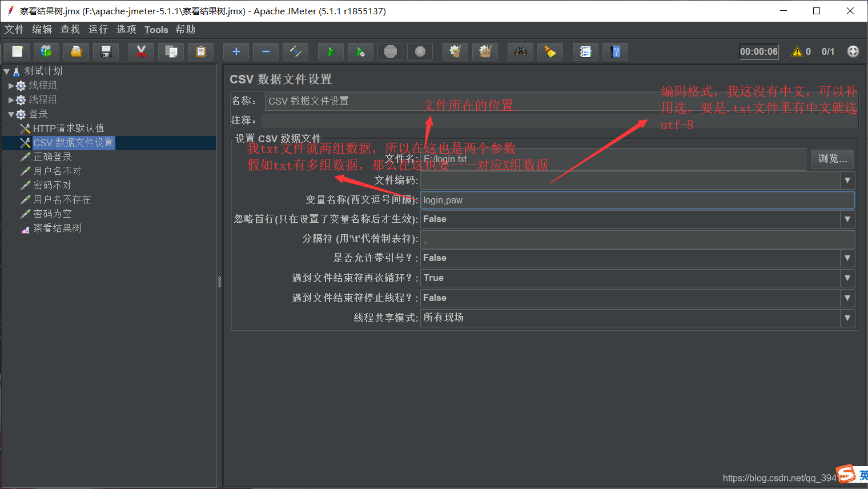Screen dimensions: 868x489
Task: Open Help with question mark icon
Action: coord(616,51)
